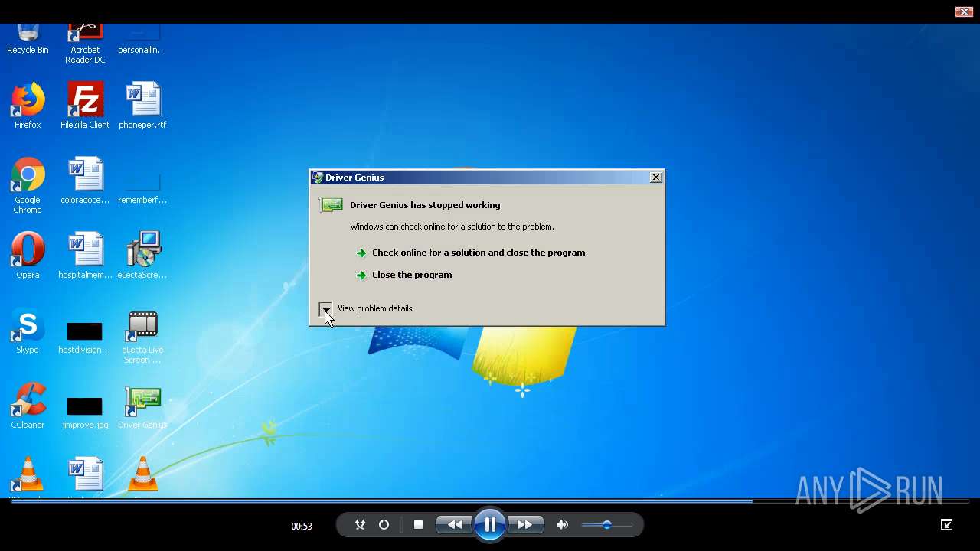
Task: Turn on repeat in the media player
Action: tap(384, 525)
